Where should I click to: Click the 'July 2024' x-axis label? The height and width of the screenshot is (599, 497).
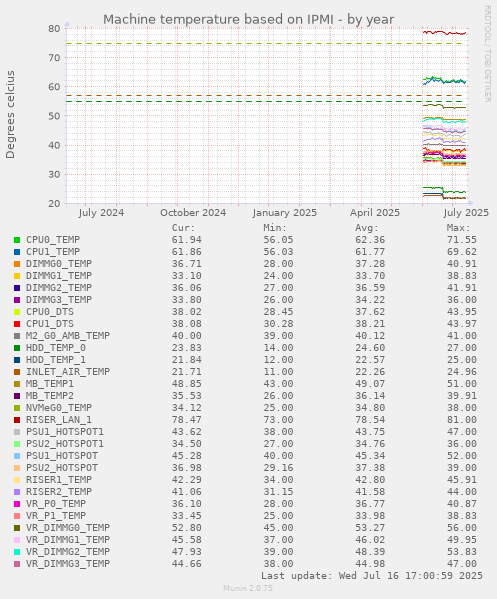point(101,213)
